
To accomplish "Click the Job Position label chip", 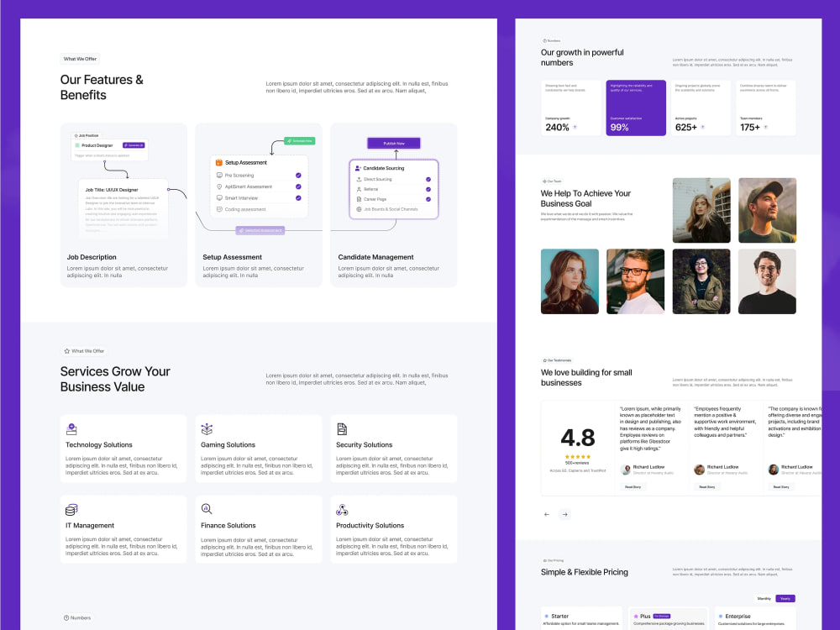I will 87,135.
